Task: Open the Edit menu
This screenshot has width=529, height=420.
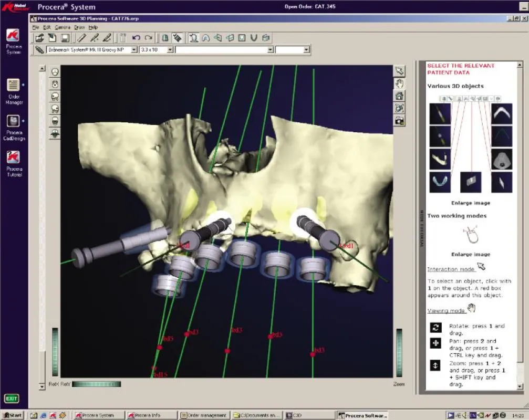Action: pyautogui.click(x=47, y=27)
